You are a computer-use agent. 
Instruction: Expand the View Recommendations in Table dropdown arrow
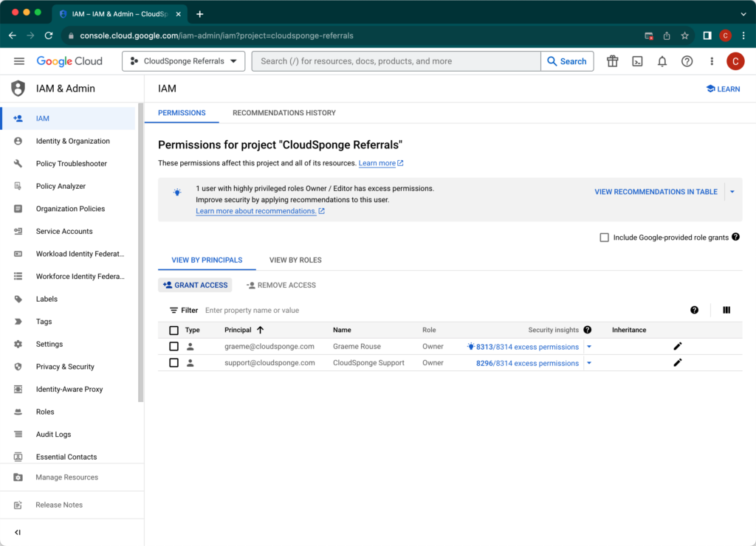click(x=732, y=192)
